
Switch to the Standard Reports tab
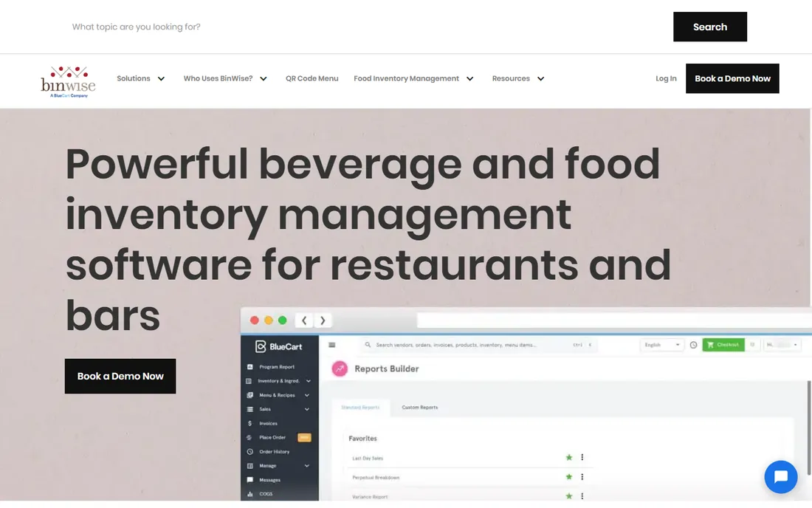360,408
